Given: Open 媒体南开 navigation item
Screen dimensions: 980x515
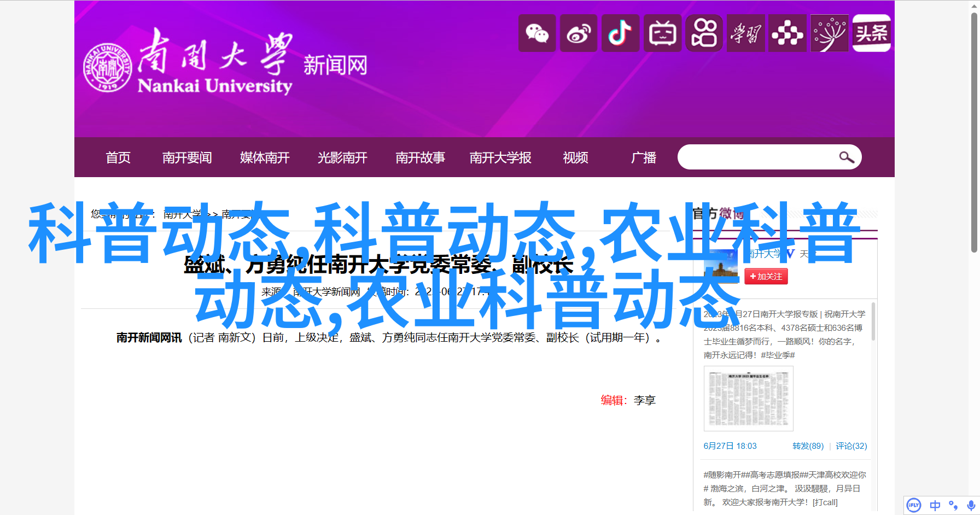Looking at the screenshot, I should tap(265, 157).
